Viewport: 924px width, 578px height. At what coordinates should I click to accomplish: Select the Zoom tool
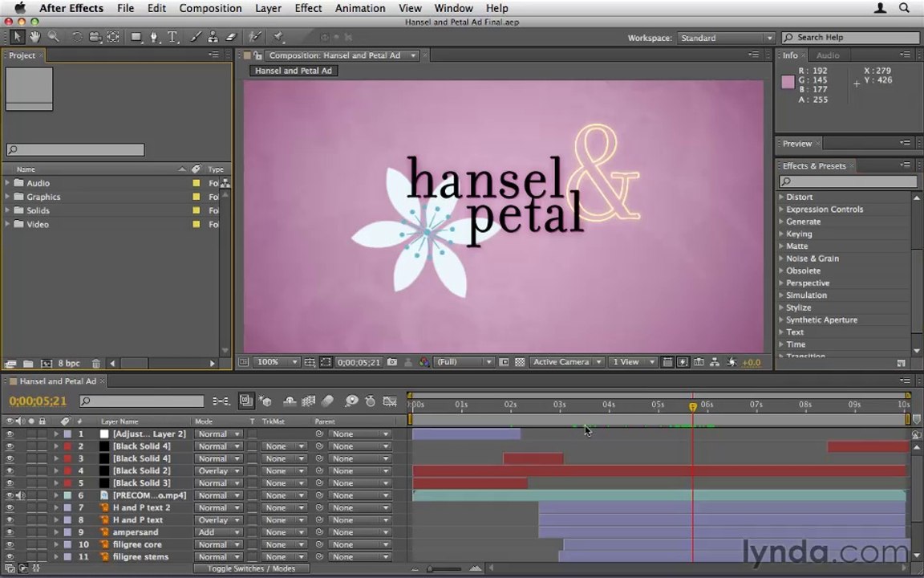pos(54,37)
